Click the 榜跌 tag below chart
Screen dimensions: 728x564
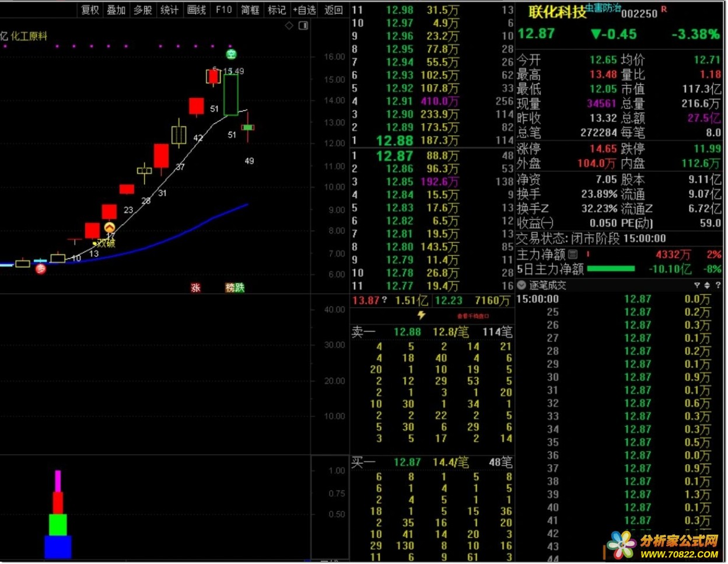tap(235, 287)
